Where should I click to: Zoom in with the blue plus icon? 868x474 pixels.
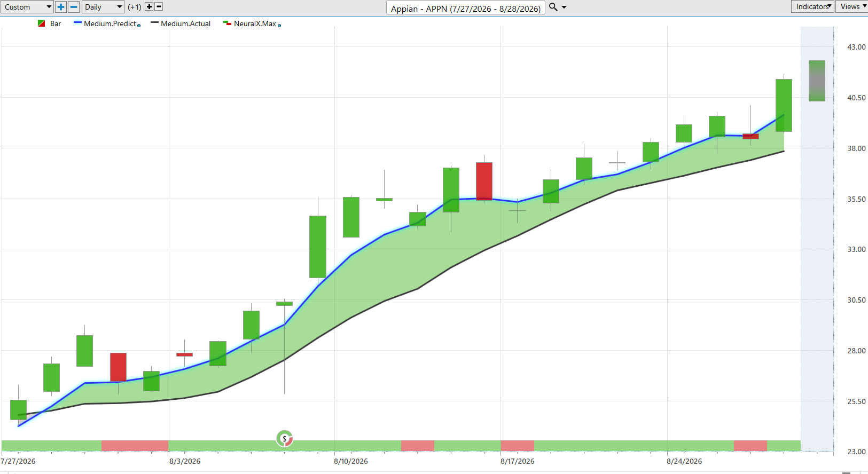(x=61, y=7)
